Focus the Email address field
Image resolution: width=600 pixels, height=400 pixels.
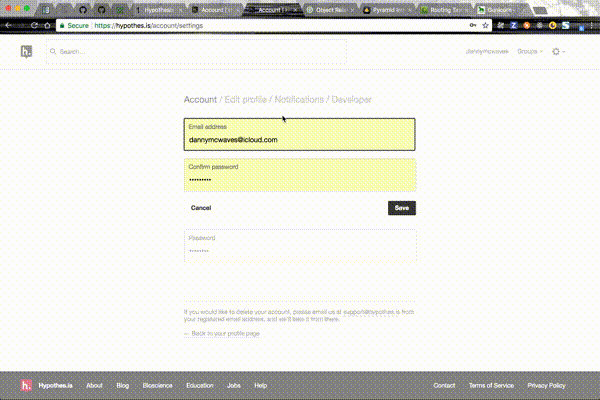coord(299,134)
